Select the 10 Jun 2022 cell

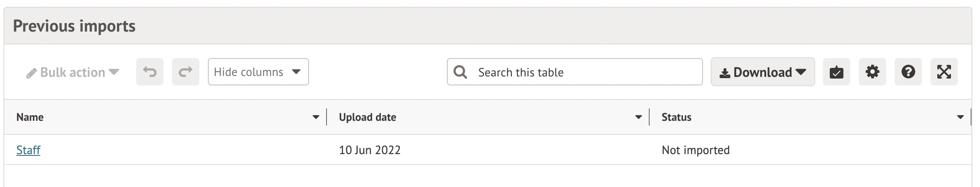[x=370, y=150]
